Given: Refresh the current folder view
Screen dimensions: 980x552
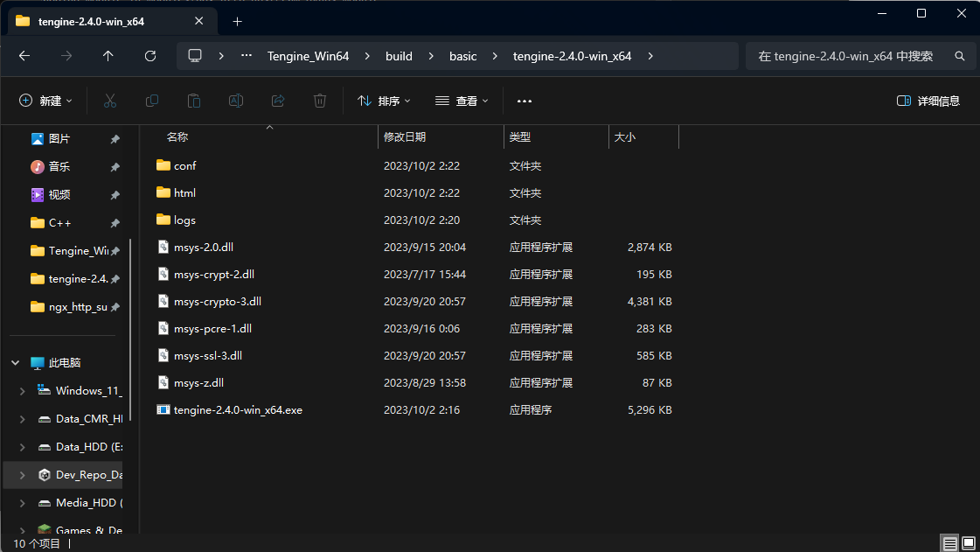Looking at the screenshot, I should click(150, 56).
